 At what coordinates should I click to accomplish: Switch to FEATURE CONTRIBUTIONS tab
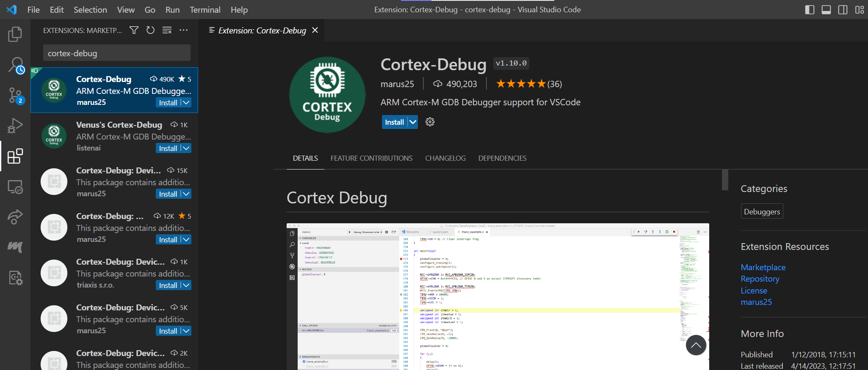pos(371,158)
